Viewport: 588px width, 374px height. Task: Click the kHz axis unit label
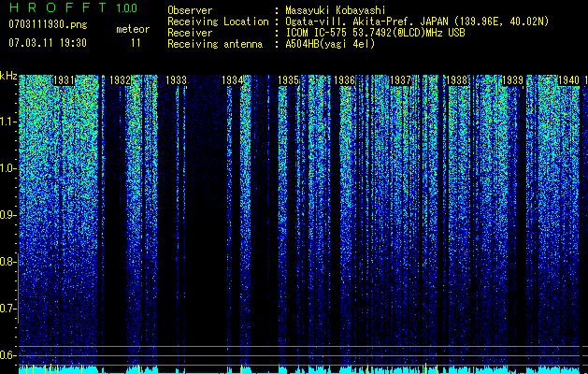[8, 76]
